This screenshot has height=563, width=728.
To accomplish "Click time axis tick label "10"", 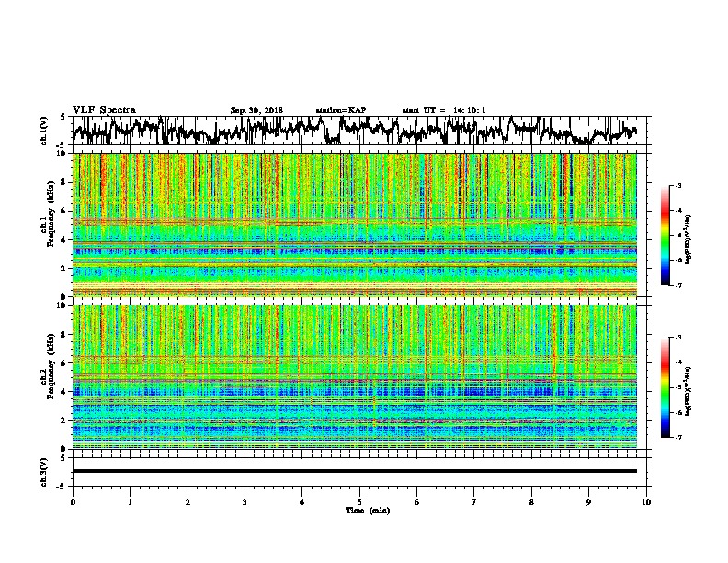I will (x=646, y=502).
